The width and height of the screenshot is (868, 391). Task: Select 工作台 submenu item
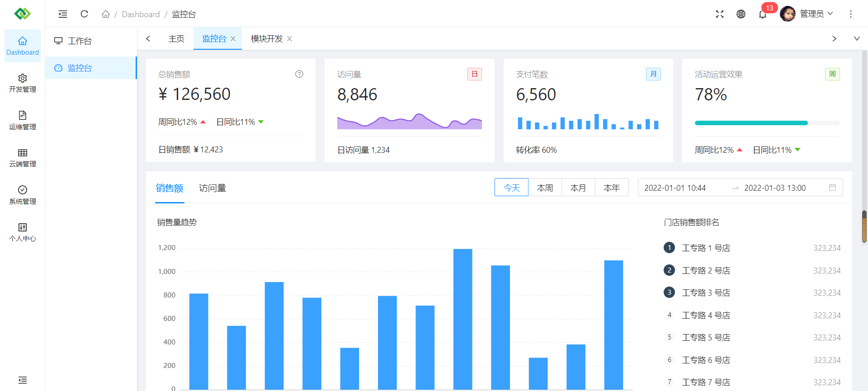91,41
